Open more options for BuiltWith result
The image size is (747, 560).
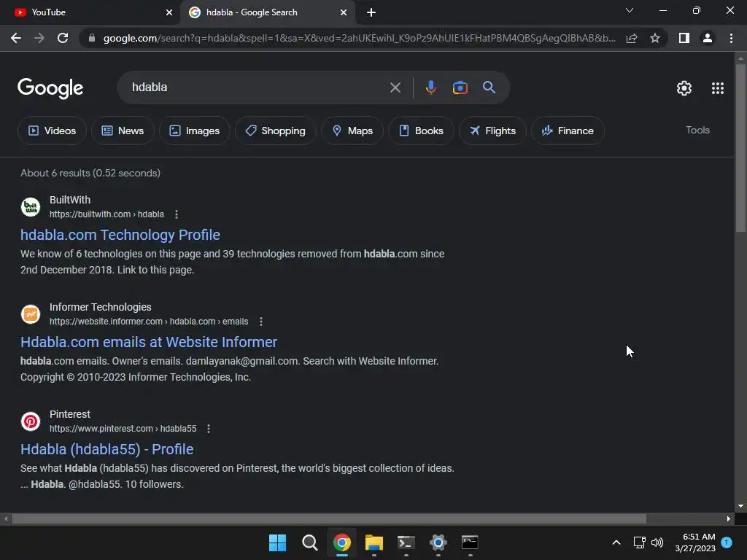(x=177, y=214)
